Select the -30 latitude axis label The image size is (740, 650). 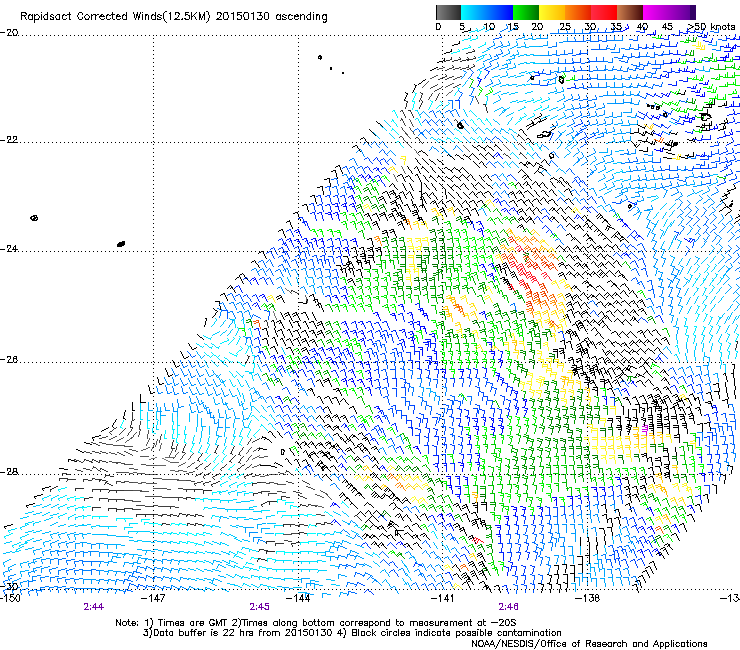pyautogui.click(x=9, y=586)
